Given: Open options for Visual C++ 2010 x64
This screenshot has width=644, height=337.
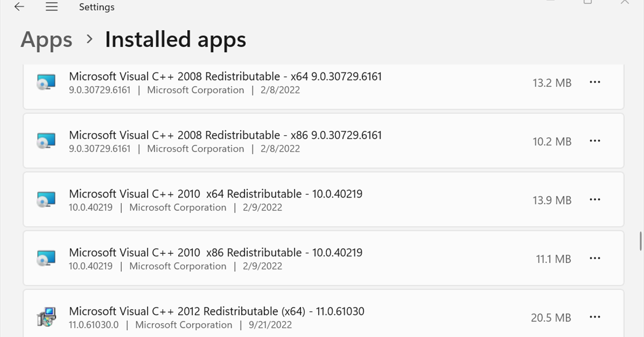Looking at the screenshot, I should [x=595, y=200].
